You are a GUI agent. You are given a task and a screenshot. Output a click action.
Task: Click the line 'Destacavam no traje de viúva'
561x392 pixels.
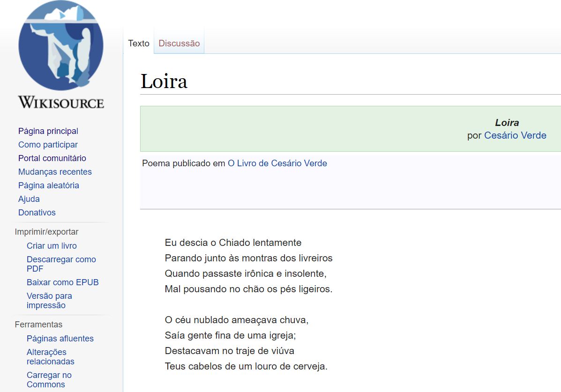(229, 350)
